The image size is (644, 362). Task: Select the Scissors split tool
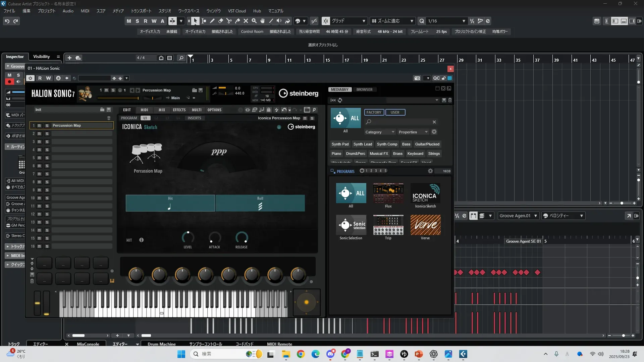pyautogui.click(x=229, y=21)
